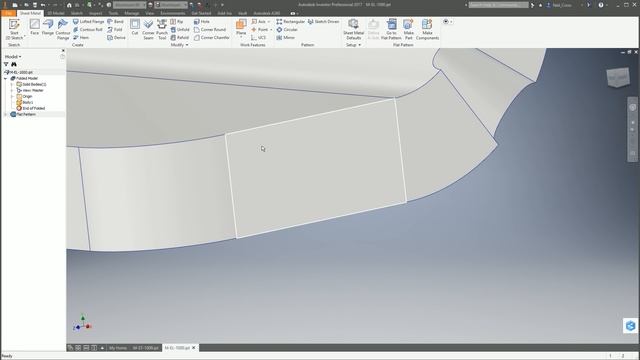The width and height of the screenshot is (640, 360).
Task: Switch to My Home document tab
Action: coord(118,348)
